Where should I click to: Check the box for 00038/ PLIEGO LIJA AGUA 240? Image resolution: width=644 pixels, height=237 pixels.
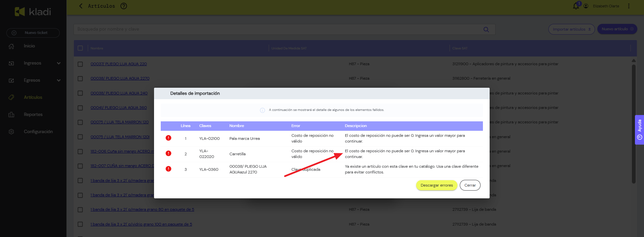(80, 93)
